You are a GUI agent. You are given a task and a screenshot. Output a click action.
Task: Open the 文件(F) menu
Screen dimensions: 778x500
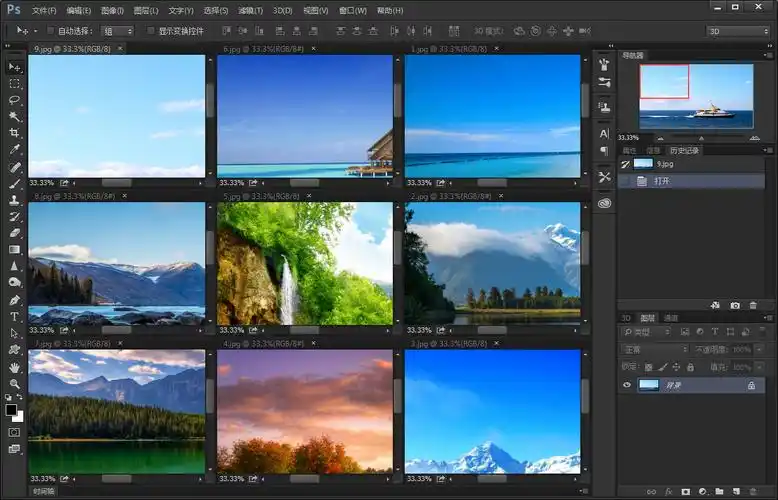point(44,10)
